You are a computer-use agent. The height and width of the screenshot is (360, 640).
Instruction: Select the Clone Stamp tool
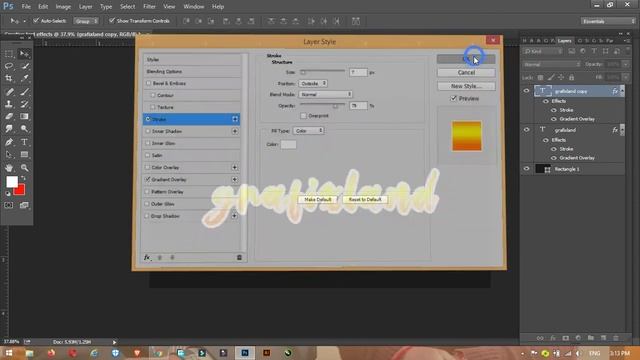click(x=9, y=104)
